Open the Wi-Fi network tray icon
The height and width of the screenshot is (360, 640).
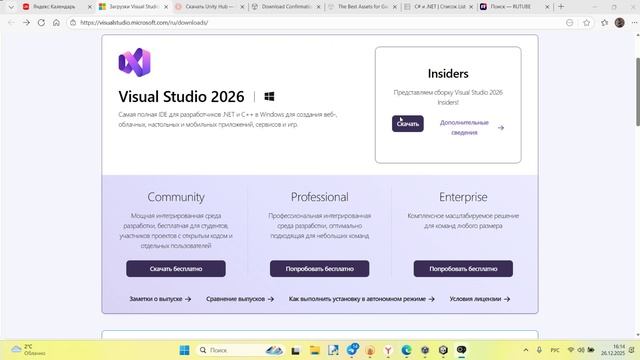click(x=571, y=350)
